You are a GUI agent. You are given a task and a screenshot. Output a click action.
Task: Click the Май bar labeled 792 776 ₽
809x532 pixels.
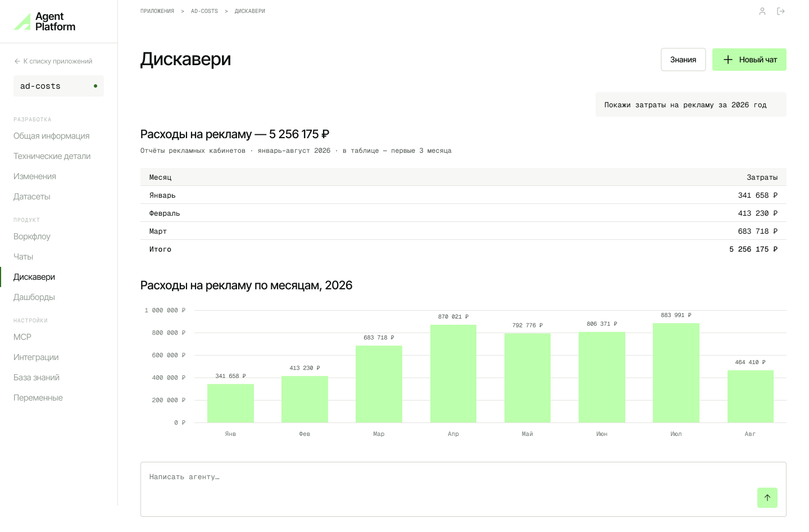coord(528,378)
